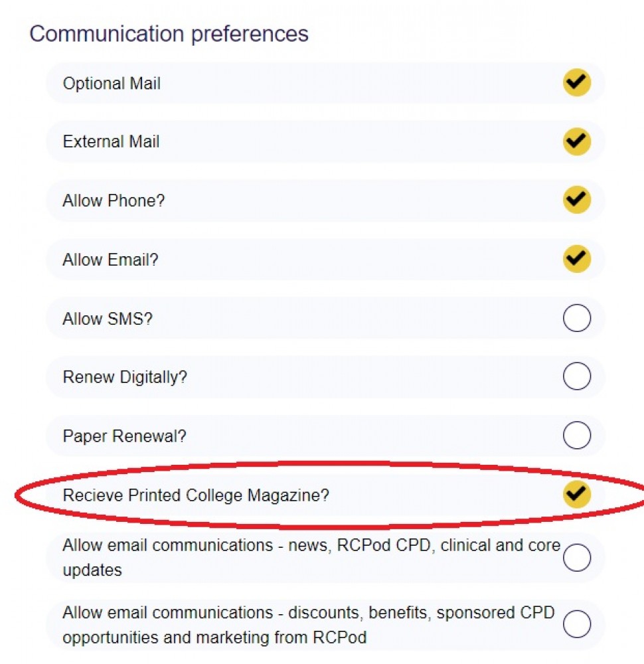Disable the Optional Mail toggle
This screenshot has width=644, height=664.
pyautogui.click(x=576, y=82)
